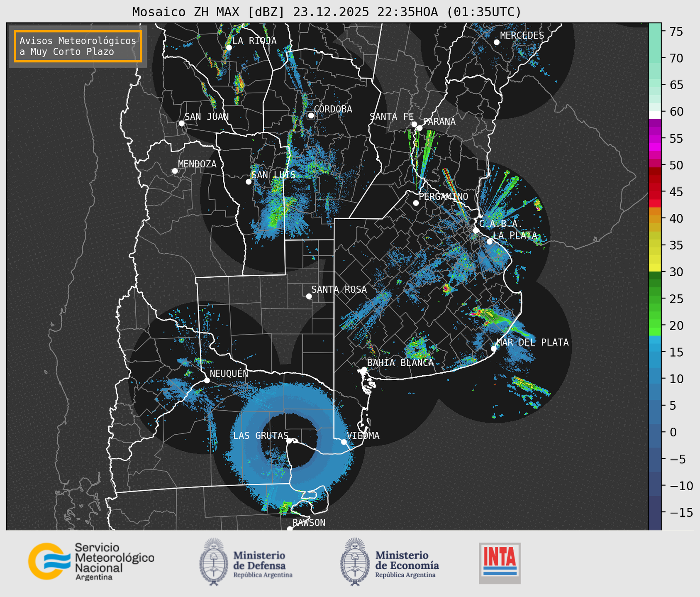Click the CÓRDOBA map label

point(333,109)
